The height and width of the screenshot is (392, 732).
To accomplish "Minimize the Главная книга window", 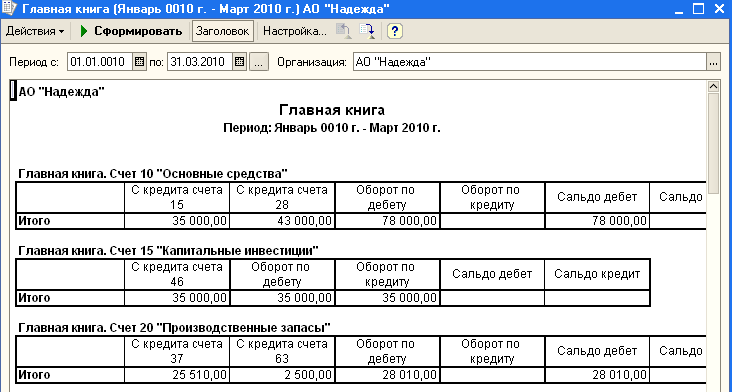I will tap(680, 9).
